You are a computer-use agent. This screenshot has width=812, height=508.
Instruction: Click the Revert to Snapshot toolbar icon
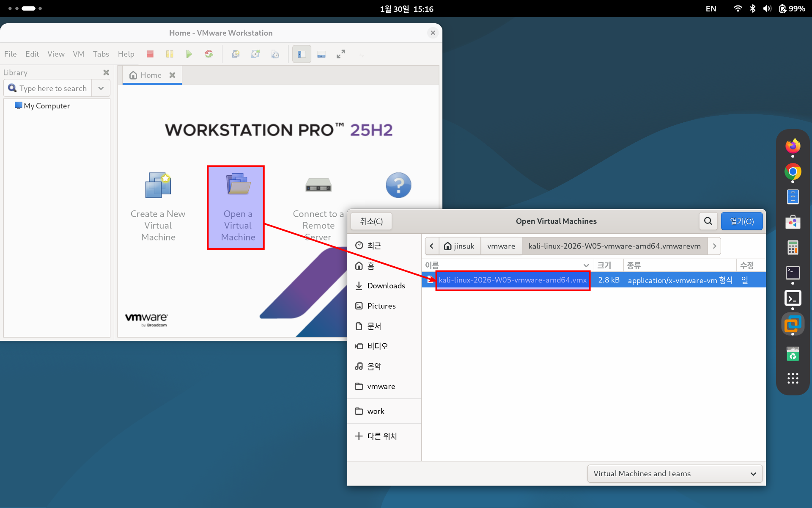(x=255, y=54)
